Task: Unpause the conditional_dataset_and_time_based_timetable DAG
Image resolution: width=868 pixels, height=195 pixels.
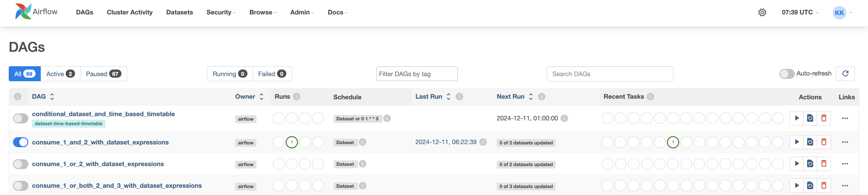Action: coord(20,118)
